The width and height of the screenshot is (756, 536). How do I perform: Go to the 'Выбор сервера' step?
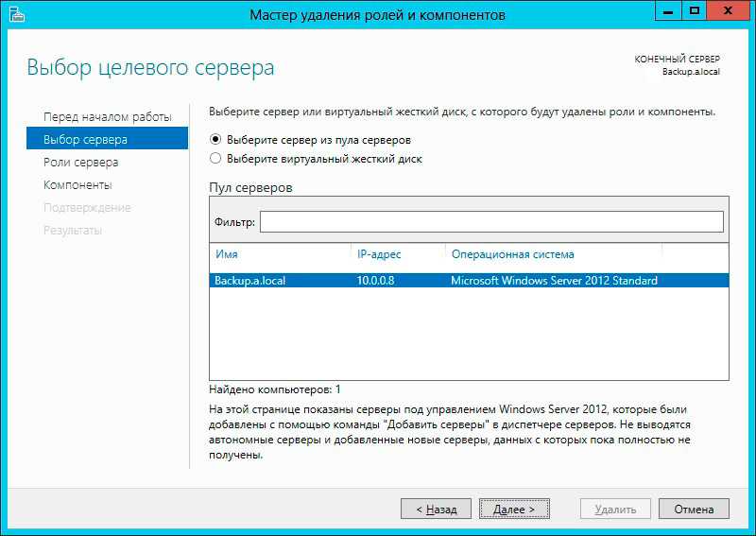point(107,139)
